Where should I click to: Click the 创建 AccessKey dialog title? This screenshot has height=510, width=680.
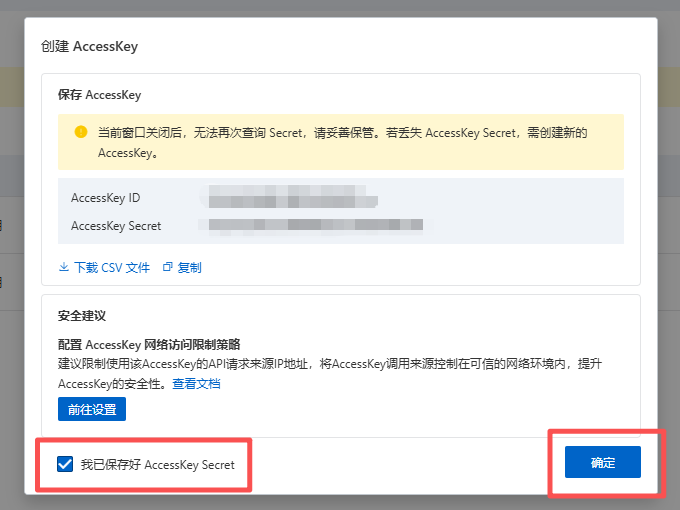(x=89, y=46)
